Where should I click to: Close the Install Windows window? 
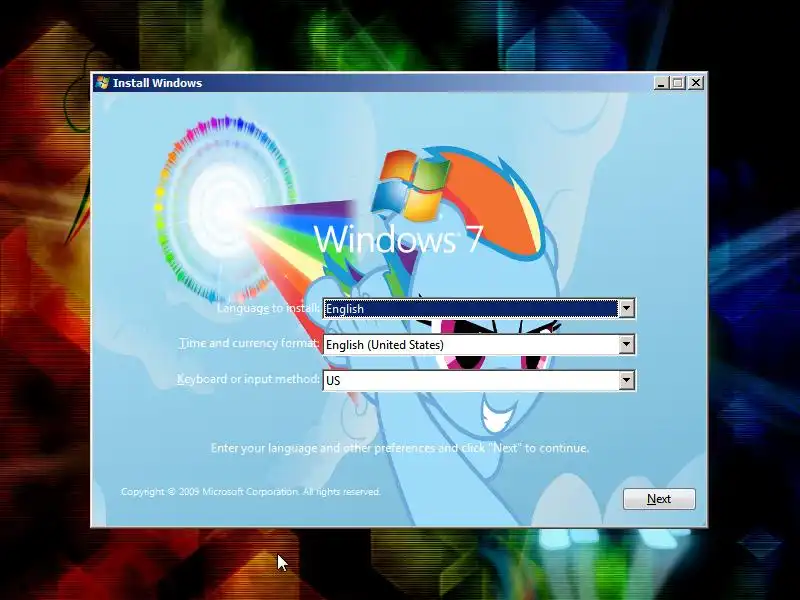pyautogui.click(x=695, y=83)
